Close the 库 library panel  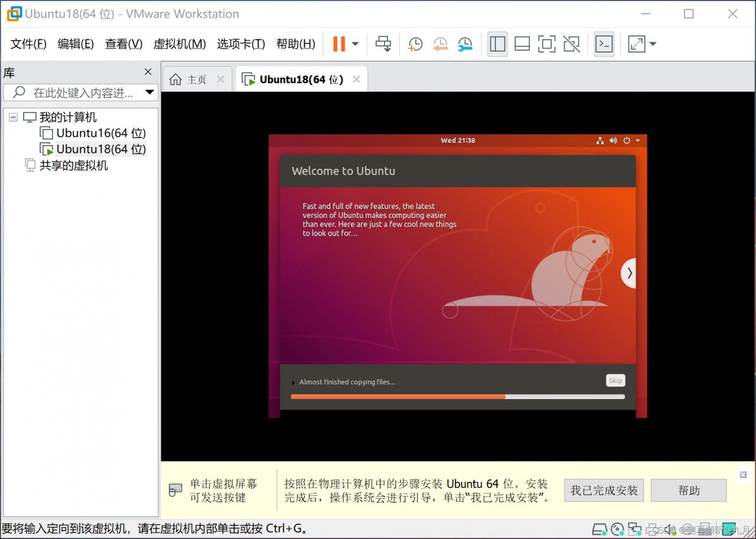148,72
